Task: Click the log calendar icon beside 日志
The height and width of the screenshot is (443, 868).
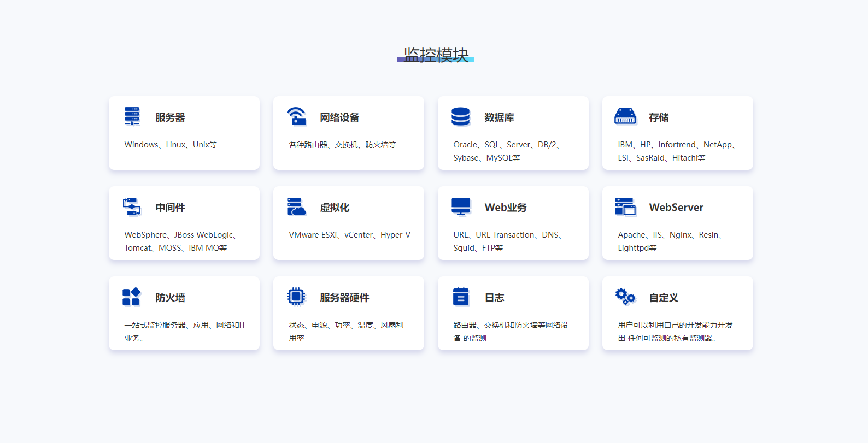Action: [x=461, y=297]
